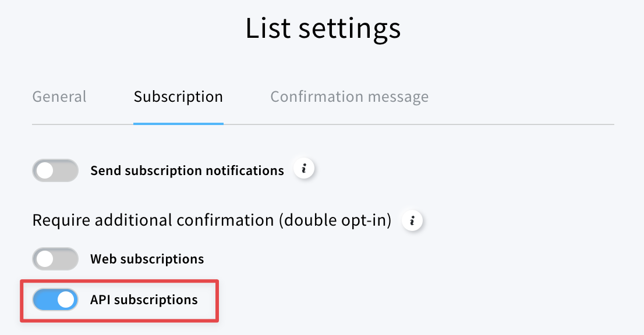Click the Send subscription notifications label text
Viewport: 644px width, 335px height.
click(x=187, y=170)
